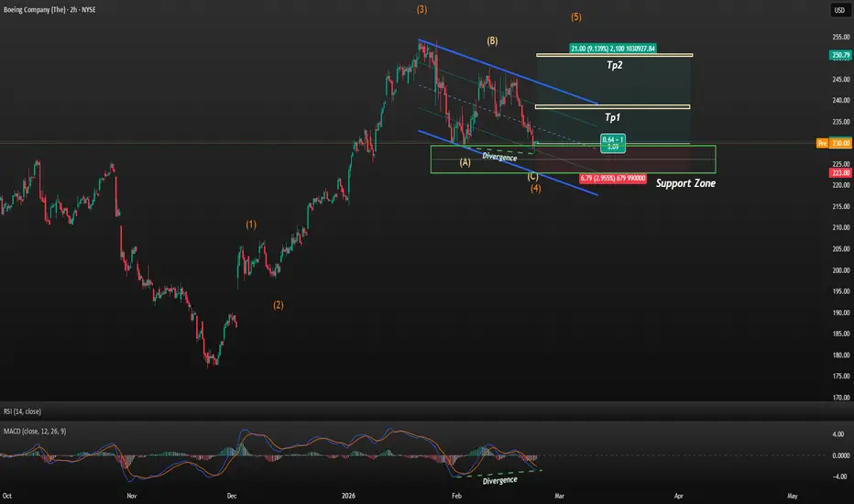Click the 230.00 current price tag
The image size is (854, 504).
pos(840,143)
